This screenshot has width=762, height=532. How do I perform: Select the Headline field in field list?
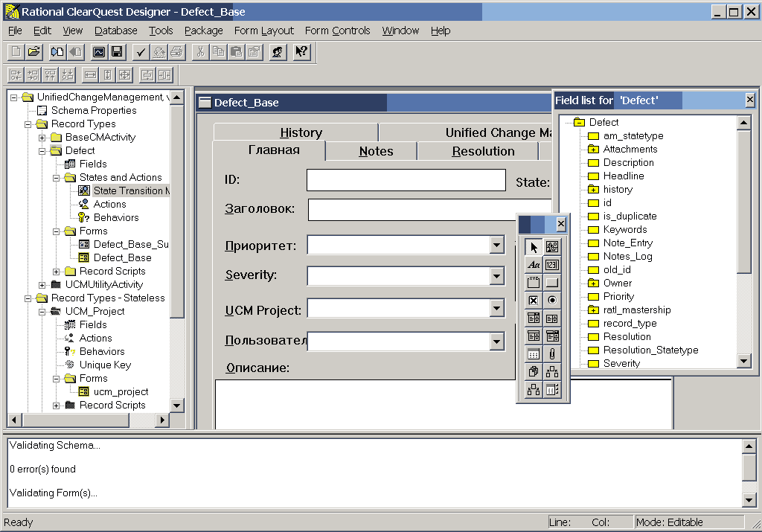[x=624, y=176]
